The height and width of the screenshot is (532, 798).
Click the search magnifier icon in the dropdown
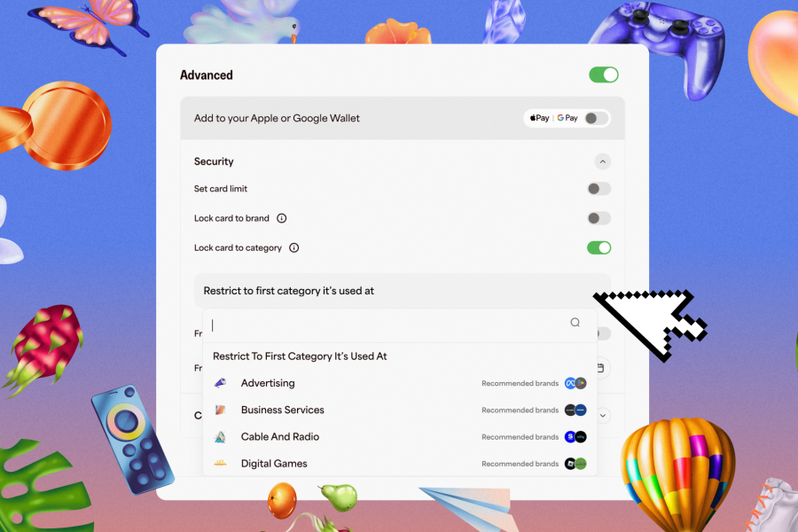(575, 324)
